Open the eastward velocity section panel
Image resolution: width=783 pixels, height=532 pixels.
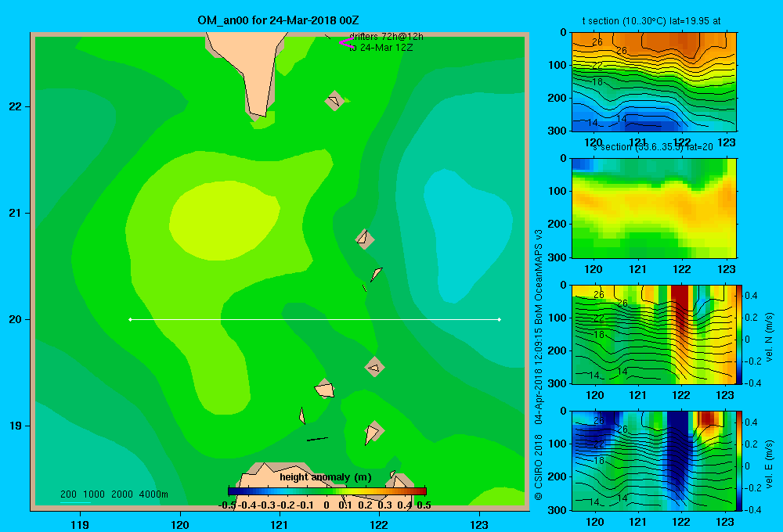(x=654, y=461)
